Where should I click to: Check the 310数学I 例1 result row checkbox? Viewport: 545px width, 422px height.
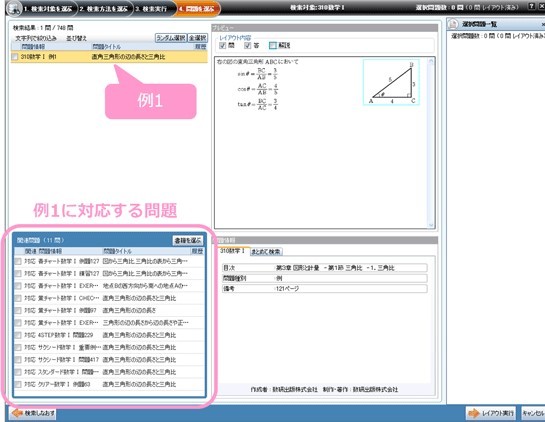[15, 57]
